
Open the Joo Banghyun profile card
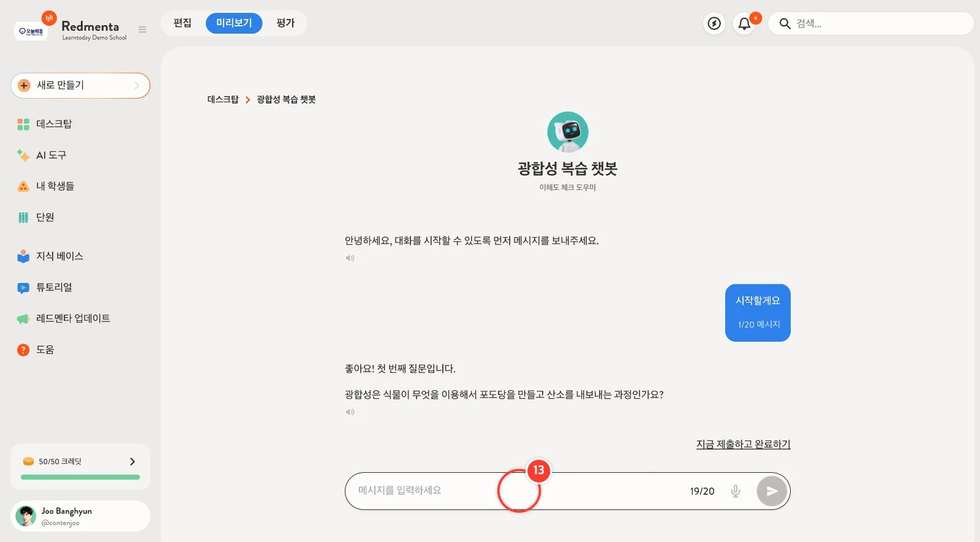tap(80, 516)
